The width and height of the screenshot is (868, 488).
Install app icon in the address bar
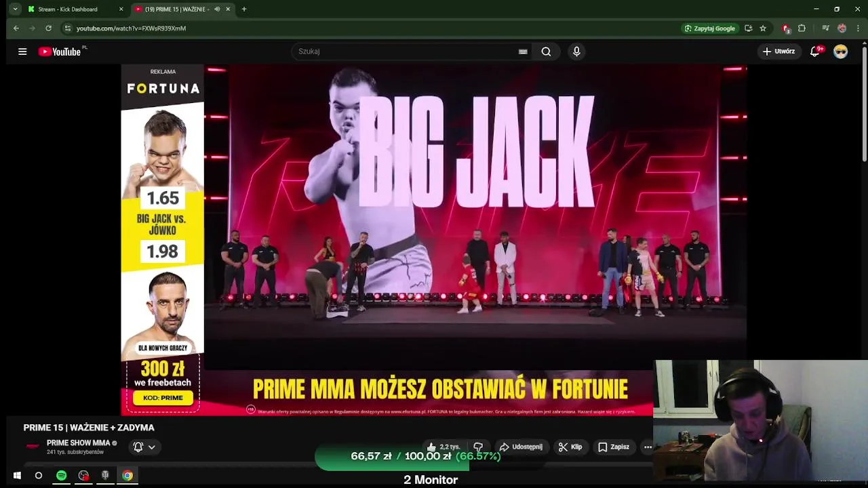click(748, 28)
